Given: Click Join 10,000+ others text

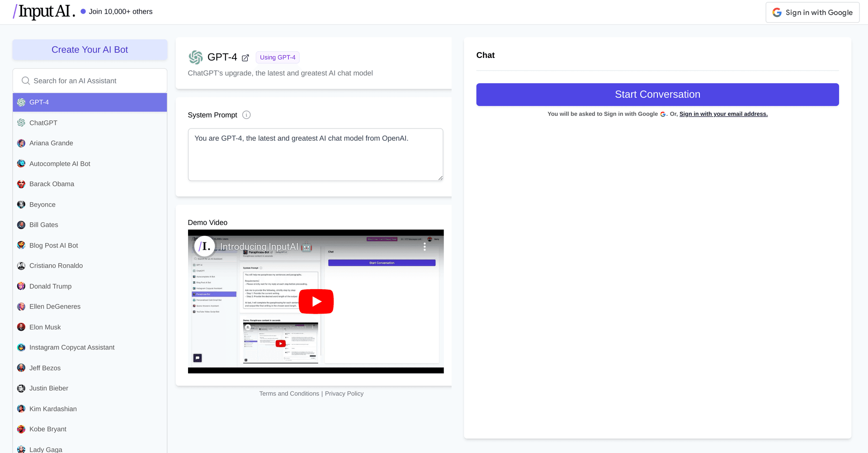Looking at the screenshot, I should coord(121,12).
